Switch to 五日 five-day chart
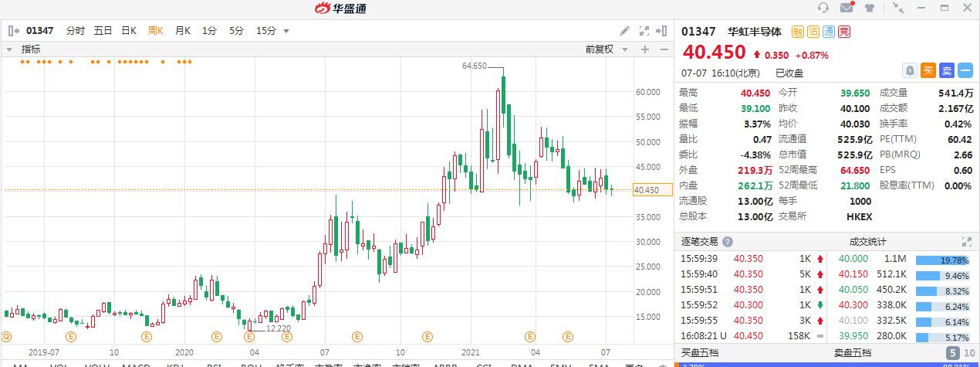The height and width of the screenshot is (367, 980). (103, 31)
